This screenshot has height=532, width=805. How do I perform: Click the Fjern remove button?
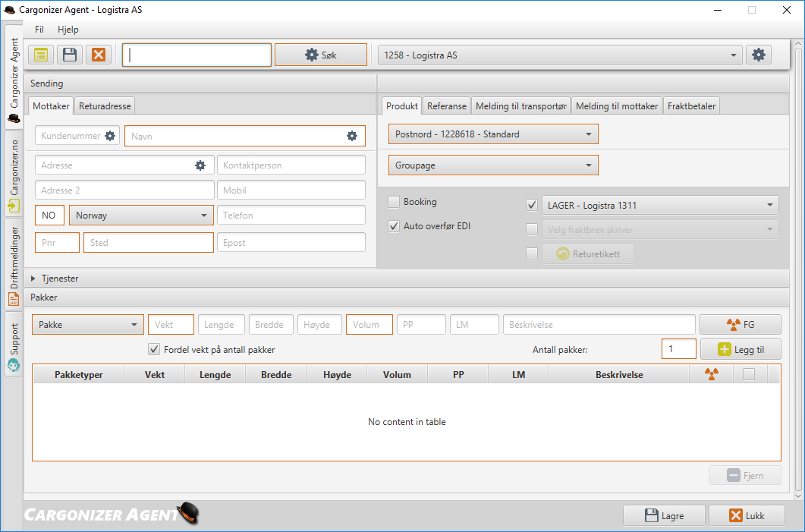pyautogui.click(x=746, y=476)
